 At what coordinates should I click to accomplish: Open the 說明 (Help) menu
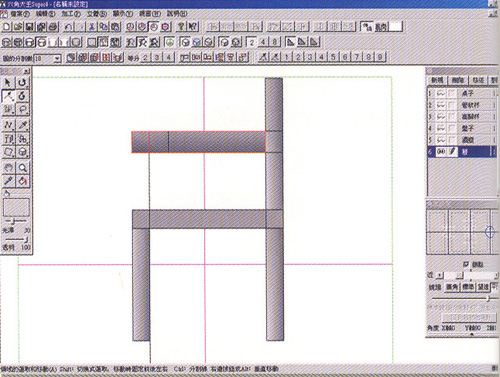point(177,14)
